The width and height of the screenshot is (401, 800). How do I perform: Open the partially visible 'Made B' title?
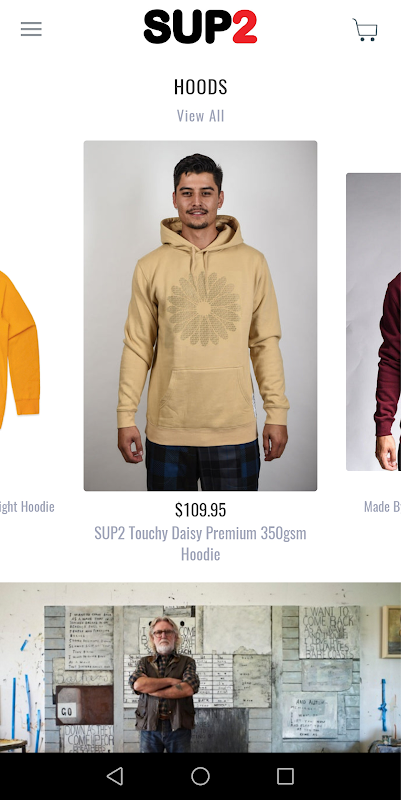[382, 507]
